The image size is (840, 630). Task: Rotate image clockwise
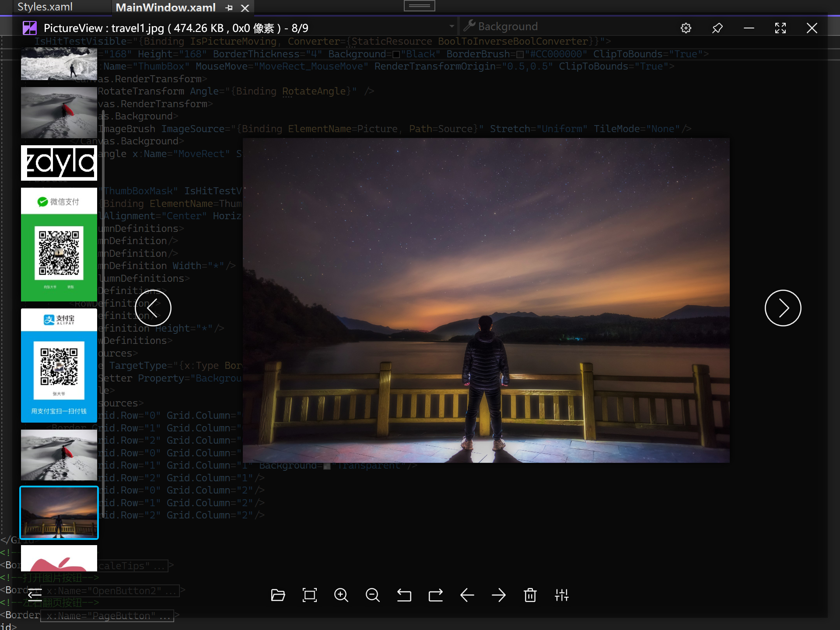435,595
